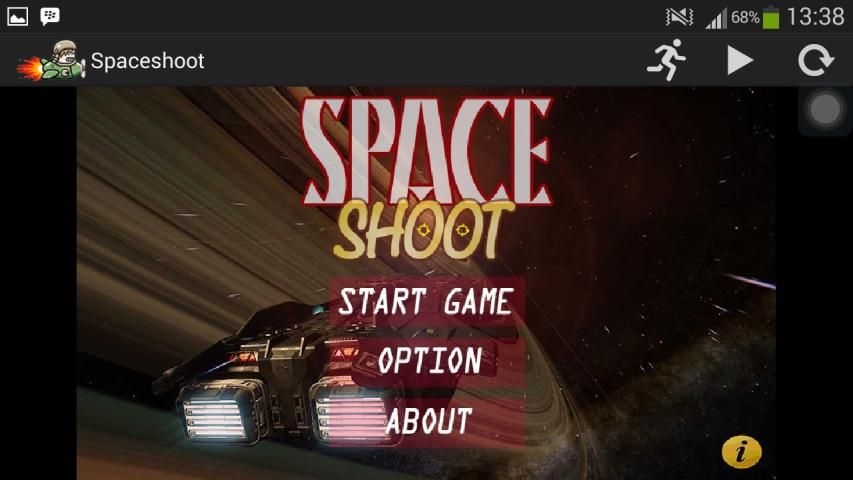Choose the ABOUT menu entry
Screen dimensions: 853x480
coord(429,421)
